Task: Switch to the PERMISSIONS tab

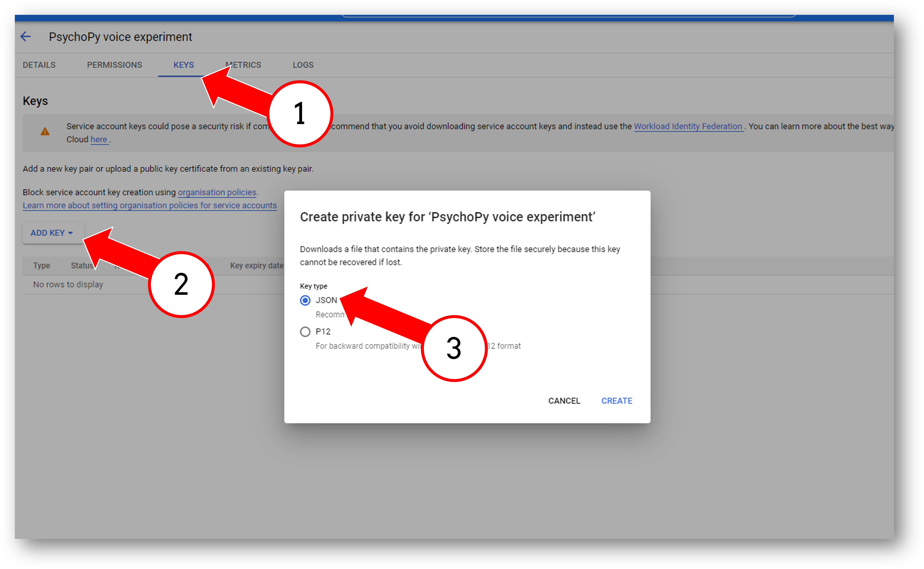Action: 114,65
